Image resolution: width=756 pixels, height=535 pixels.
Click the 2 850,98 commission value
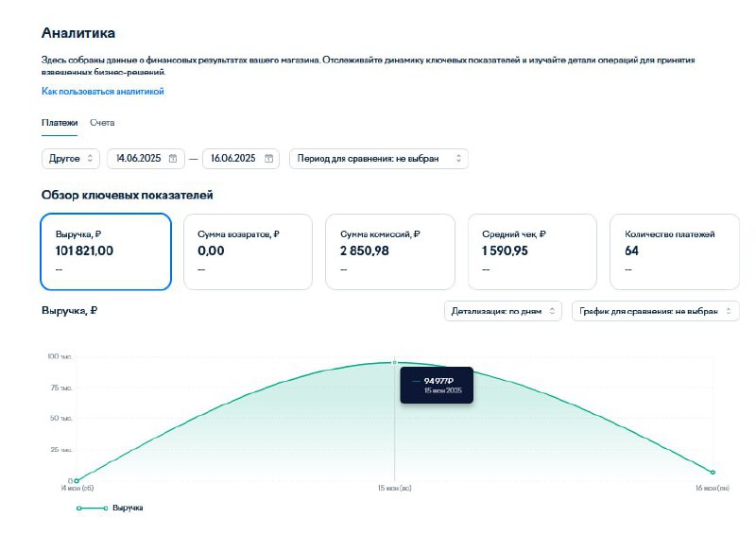(365, 250)
